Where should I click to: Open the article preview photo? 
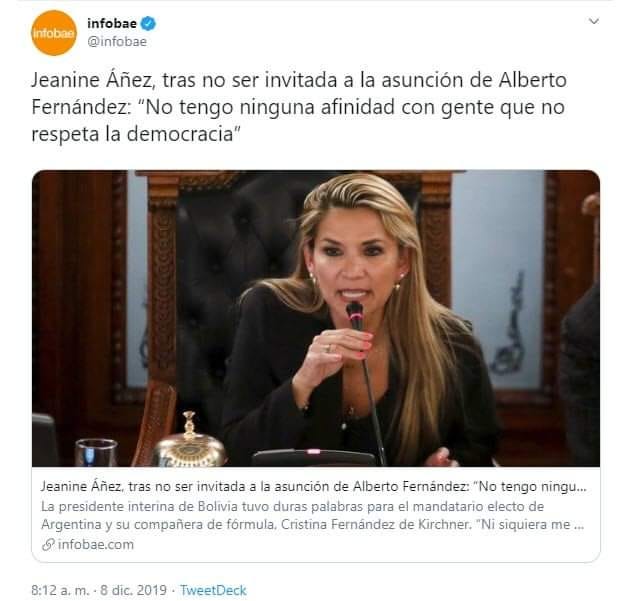[316, 318]
